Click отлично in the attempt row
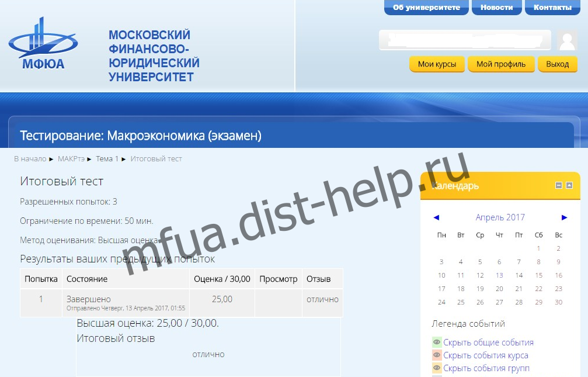 click(x=322, y=299)
